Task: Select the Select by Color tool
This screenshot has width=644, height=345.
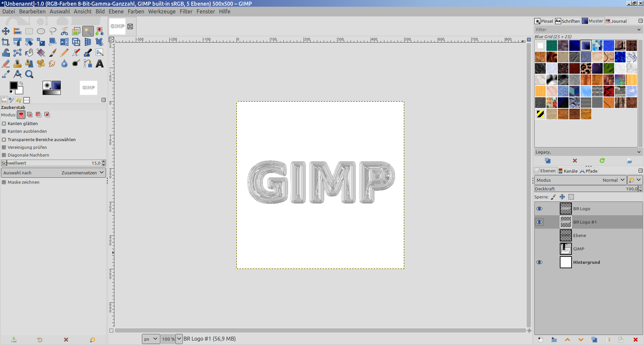Action: click(100, 31)
